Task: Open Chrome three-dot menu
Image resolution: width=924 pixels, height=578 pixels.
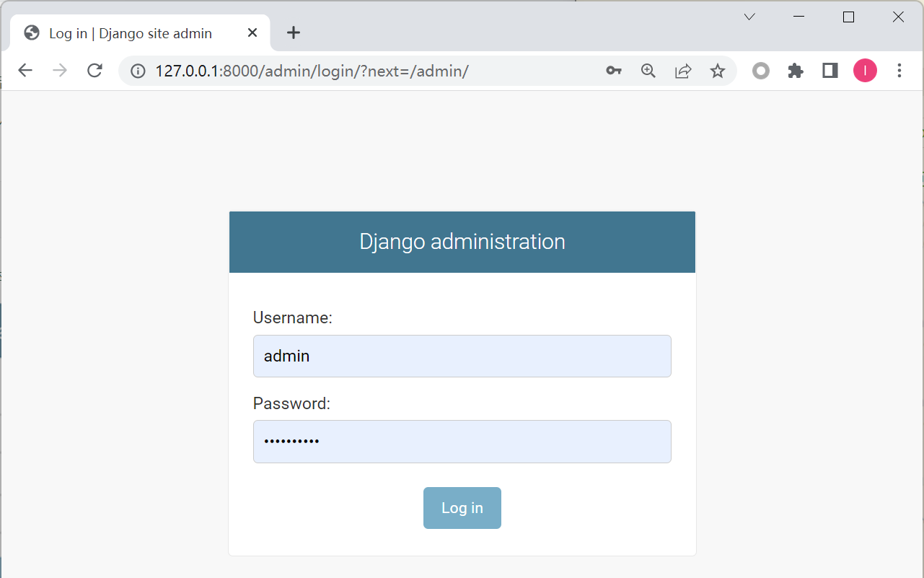Action: tap(899, 71)
